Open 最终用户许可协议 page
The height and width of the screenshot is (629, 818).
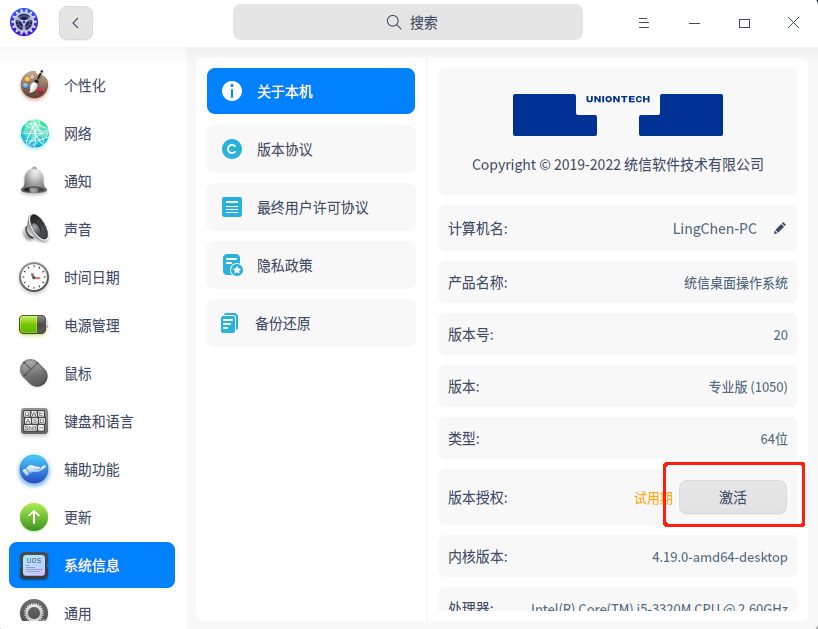[311, 207]
